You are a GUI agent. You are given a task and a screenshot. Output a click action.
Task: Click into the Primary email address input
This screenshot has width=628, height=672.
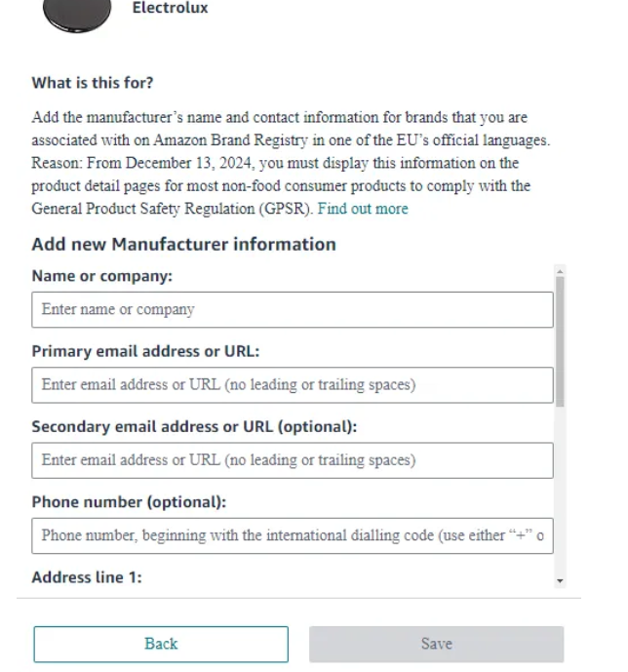click(292, 385)
